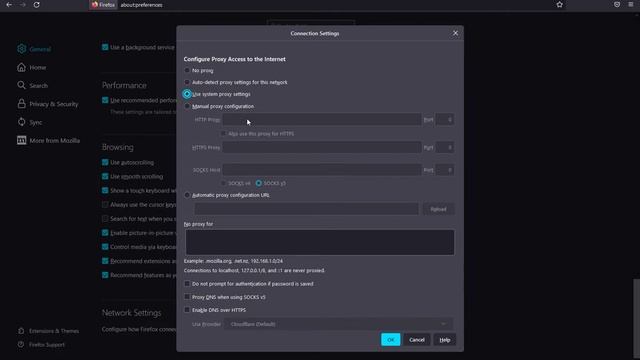640x360 pixels.
Task: Check Also use this proxy for HTTPS
Action: (223, 133)
